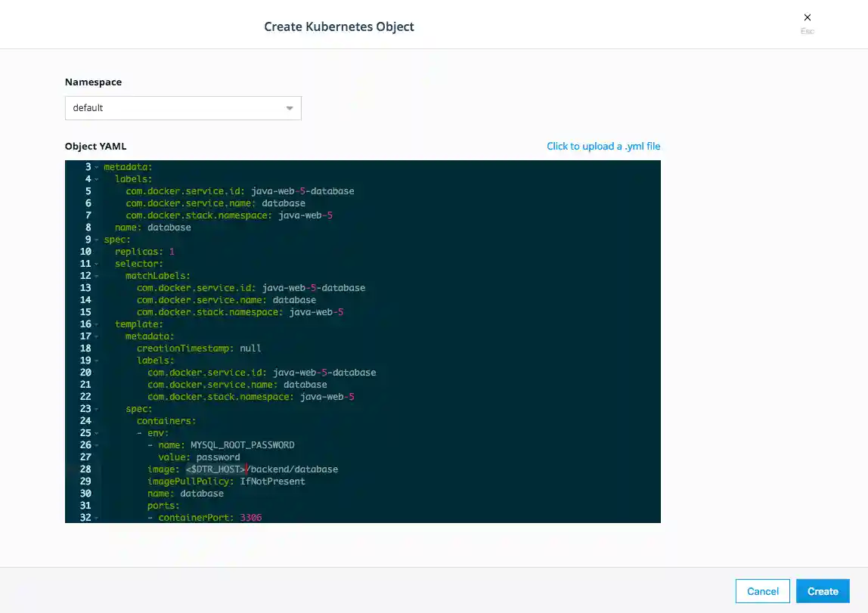This screenshot has height=613, width=868.
Task: Fold the selector block on line 11
Action: pos(97,264)
